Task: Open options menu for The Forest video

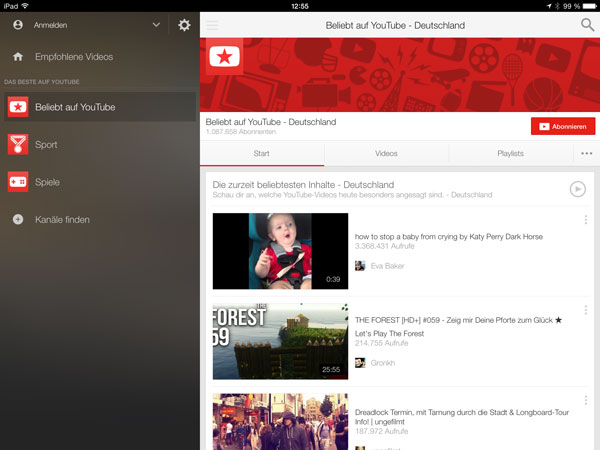Action: pyautogui.click(x=586, y=310)
